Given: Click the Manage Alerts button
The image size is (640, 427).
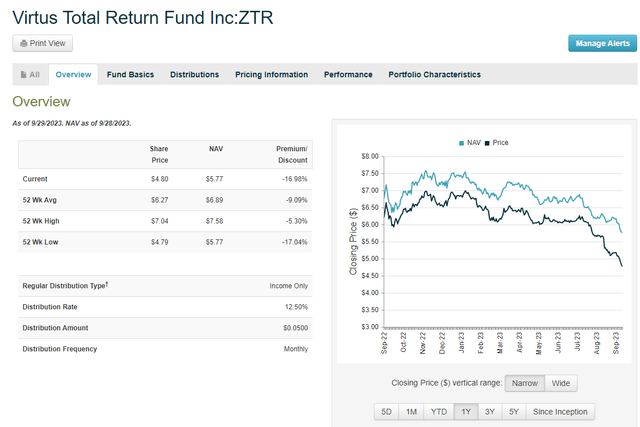Looking at the screenshot, I should (602, 43).
